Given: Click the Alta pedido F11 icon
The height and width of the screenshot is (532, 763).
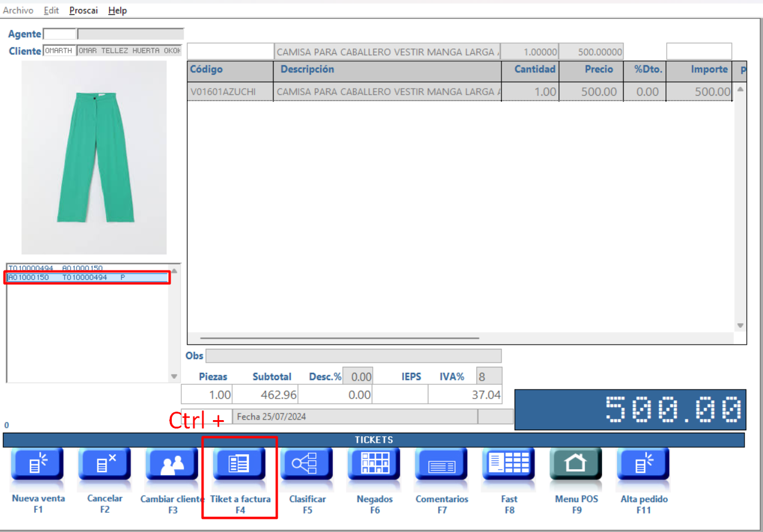Looking at the screenshot, I should coord(643,465).
